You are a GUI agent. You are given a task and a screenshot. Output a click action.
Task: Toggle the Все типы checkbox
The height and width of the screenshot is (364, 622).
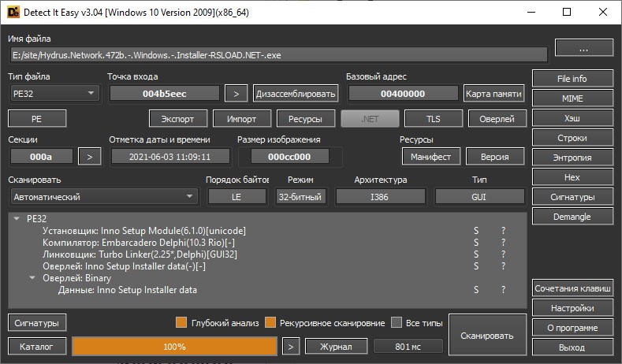tap(397, 323)
